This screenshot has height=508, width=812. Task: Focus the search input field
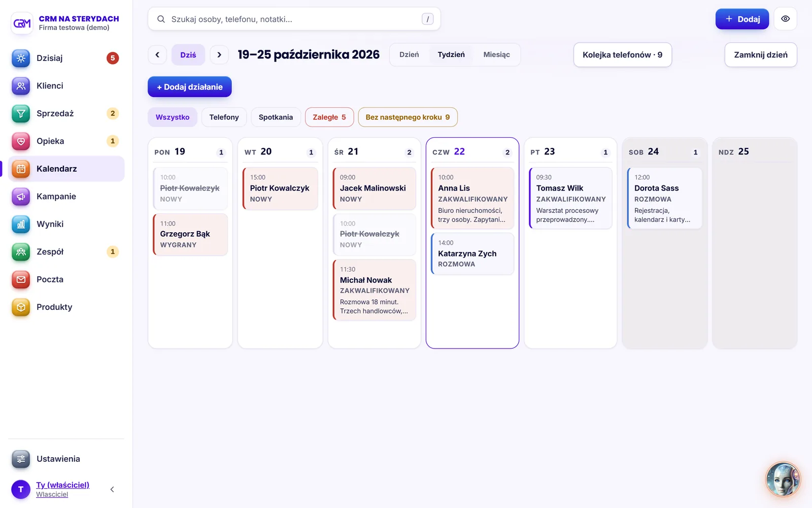click(294, 19)
